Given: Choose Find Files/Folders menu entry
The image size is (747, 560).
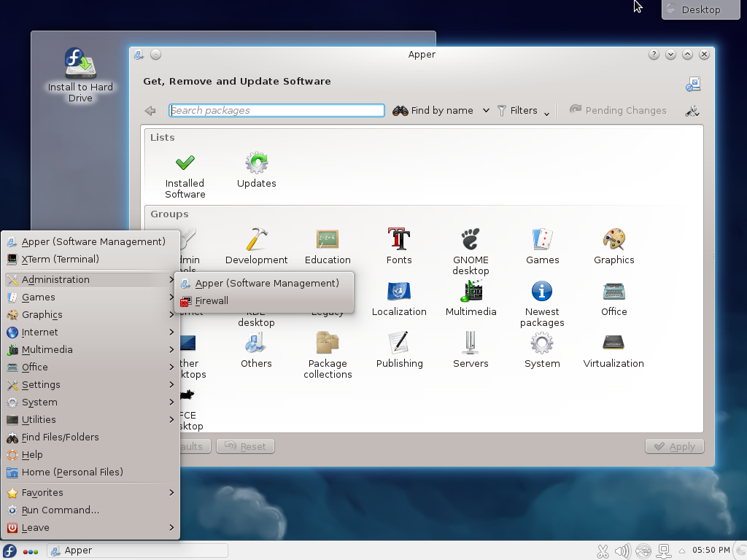Looking at the screenshot, I should (90, 437).
